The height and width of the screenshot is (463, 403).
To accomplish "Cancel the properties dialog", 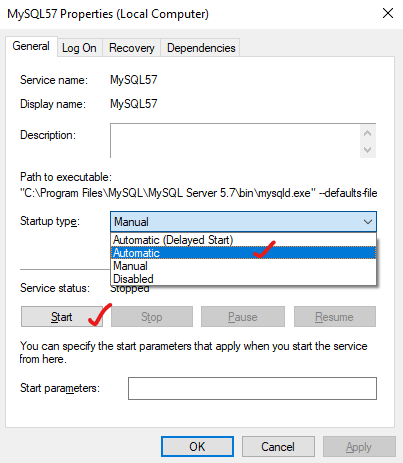I will [x=278, y=447].
